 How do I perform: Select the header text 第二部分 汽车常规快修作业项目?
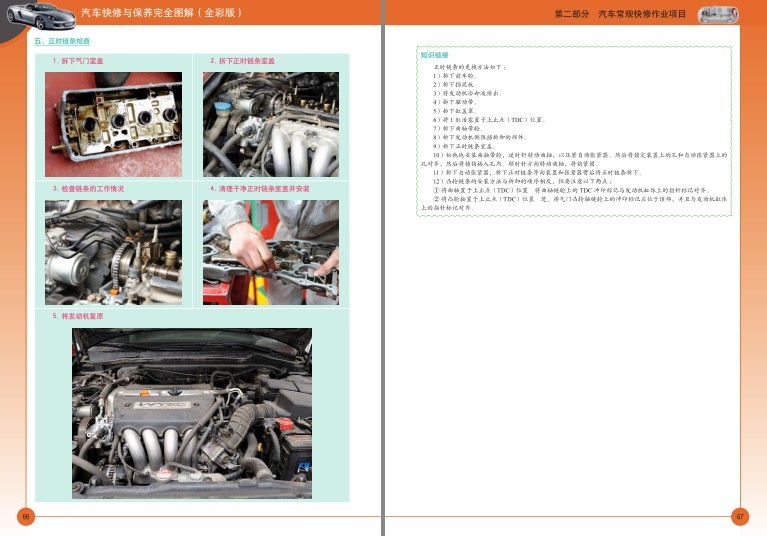[620, 14]
